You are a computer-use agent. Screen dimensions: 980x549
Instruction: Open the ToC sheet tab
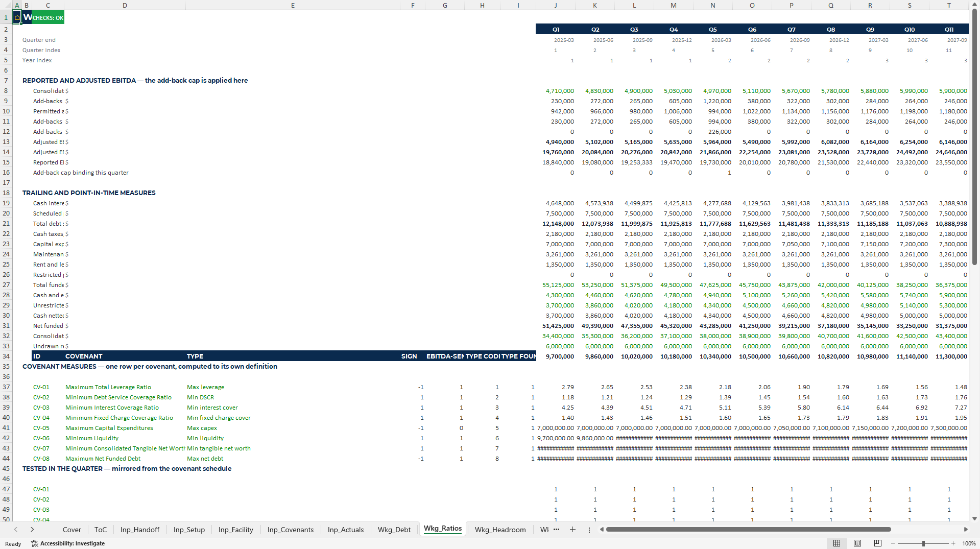[x=101, y=530]
